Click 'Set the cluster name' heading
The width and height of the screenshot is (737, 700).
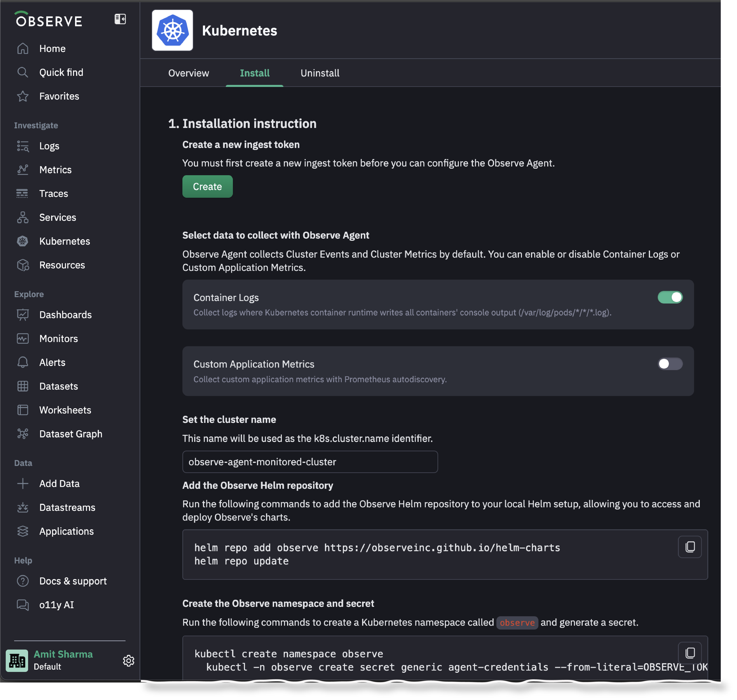(229, 420)
